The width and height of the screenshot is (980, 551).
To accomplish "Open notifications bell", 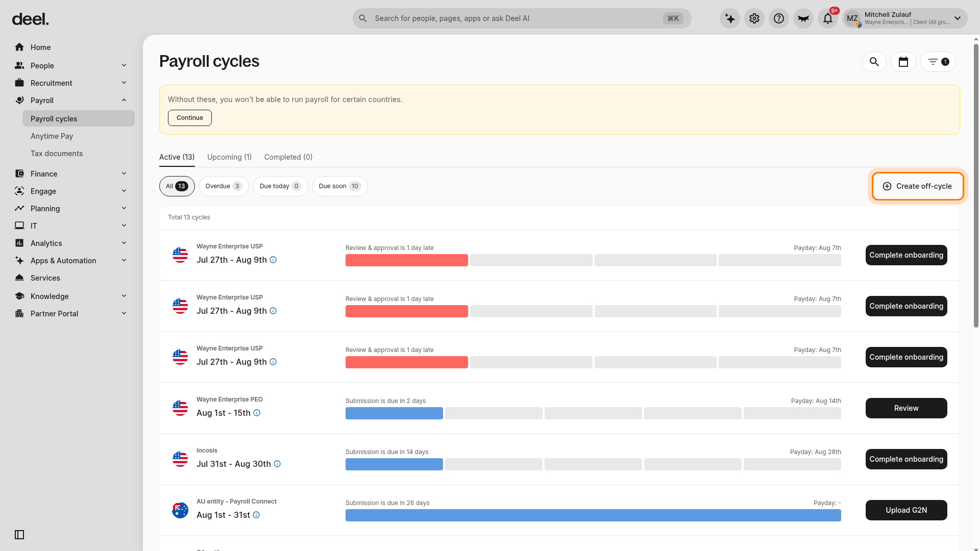I will click(x=828, y=18).
